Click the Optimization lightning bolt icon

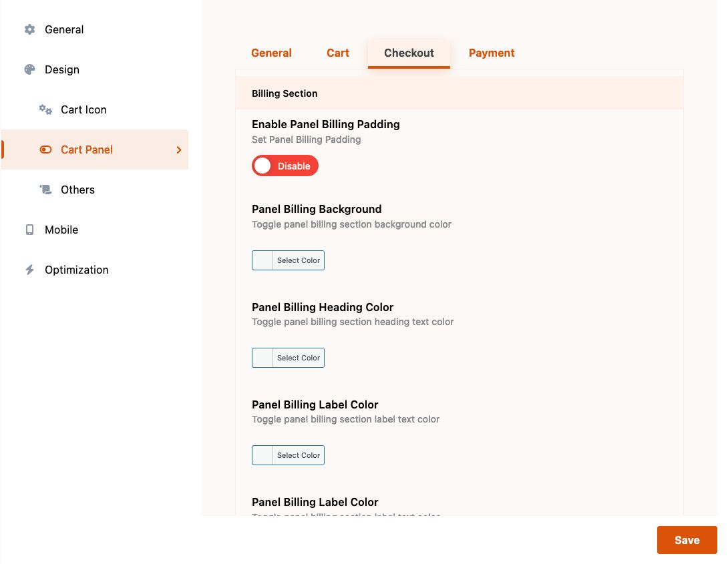point(29,270)
